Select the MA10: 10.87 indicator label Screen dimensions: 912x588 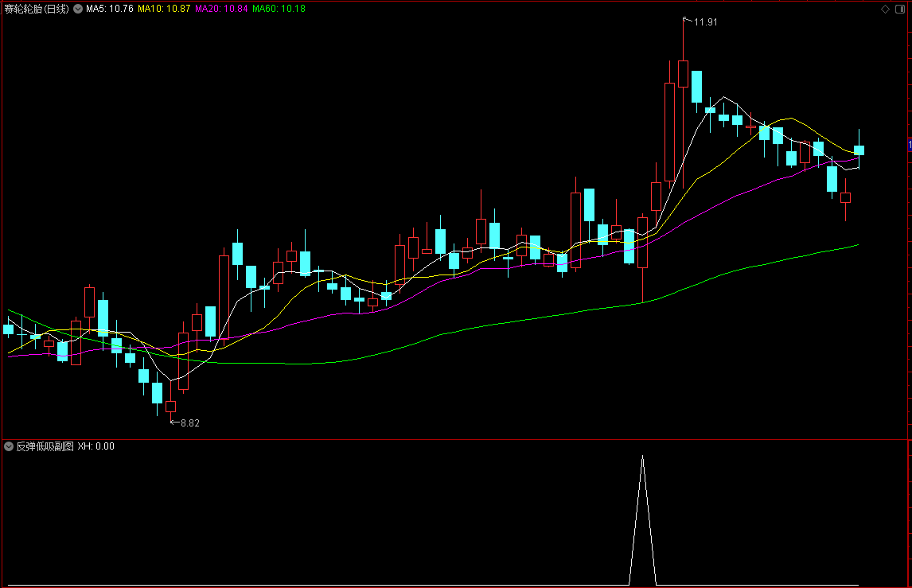[x=164, y=9]
